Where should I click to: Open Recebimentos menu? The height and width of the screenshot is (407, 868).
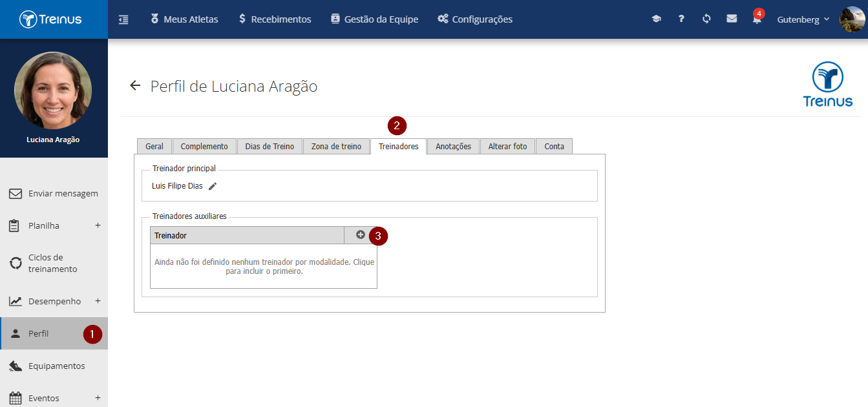coord(275,19)
